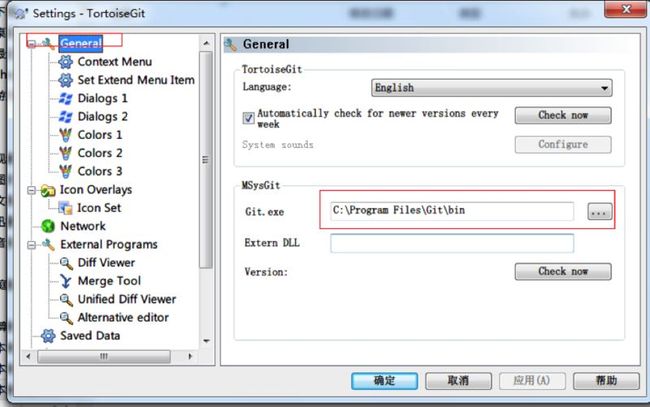The height and width of the screenshot is (407, 650).
Task: Open Context Menu settings page
Action: (x=114, y=62)
